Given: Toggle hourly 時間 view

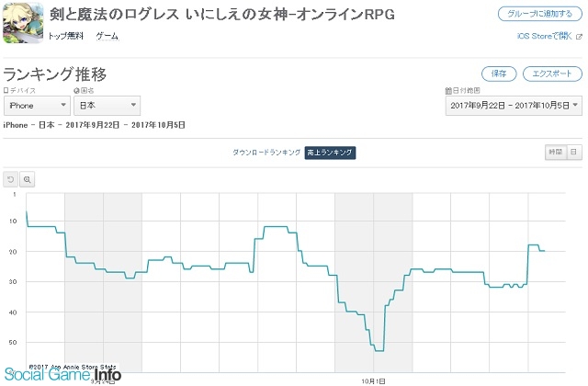Looking at the screenshot, I should click(x=556, y=152).
